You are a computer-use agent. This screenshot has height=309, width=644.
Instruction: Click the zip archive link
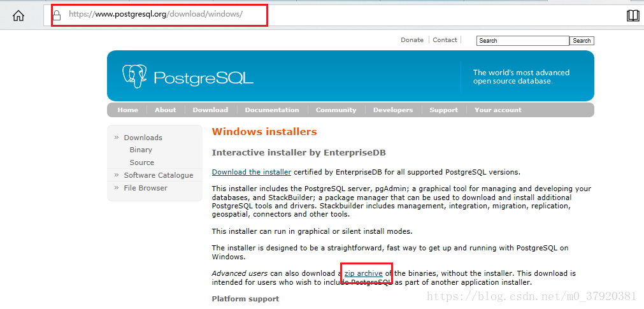364,273
